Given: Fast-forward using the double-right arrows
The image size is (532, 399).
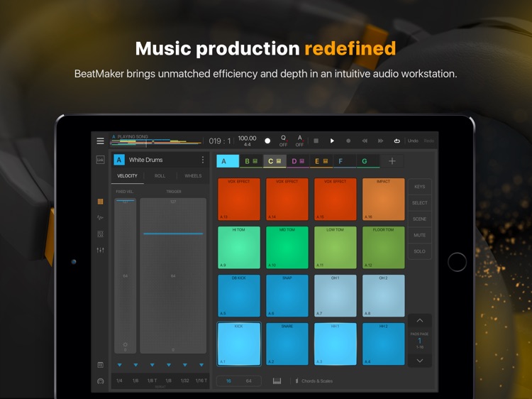Looking at the screenshot, I should tap(380, 141).
